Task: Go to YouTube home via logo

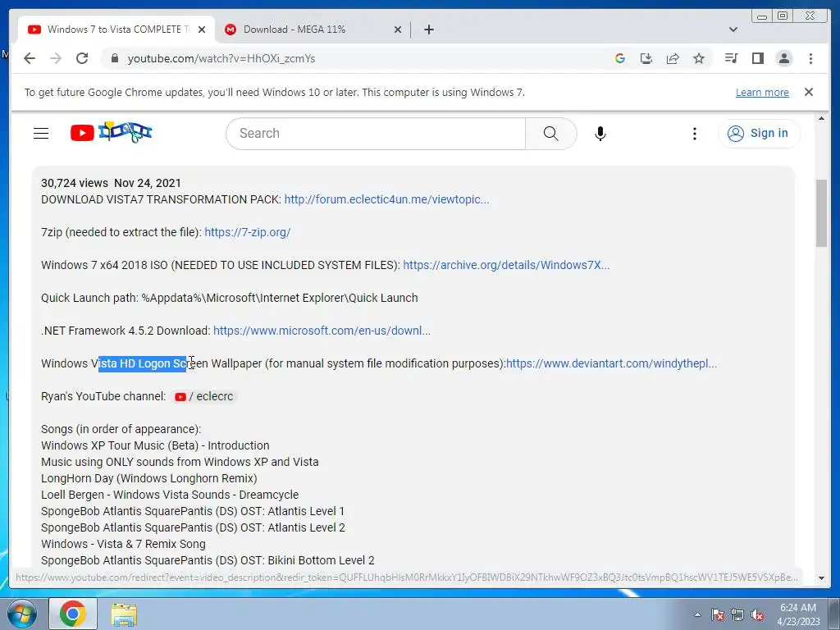Action: tap(112, 132)
